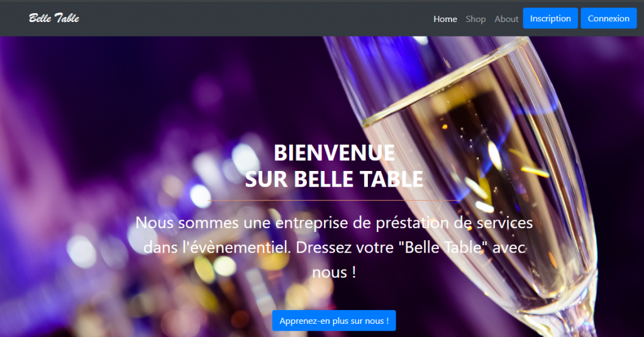Go to the Home nav link
This screenshot has height=337, width=644.
pyautogui.click(x=445, y=19)
